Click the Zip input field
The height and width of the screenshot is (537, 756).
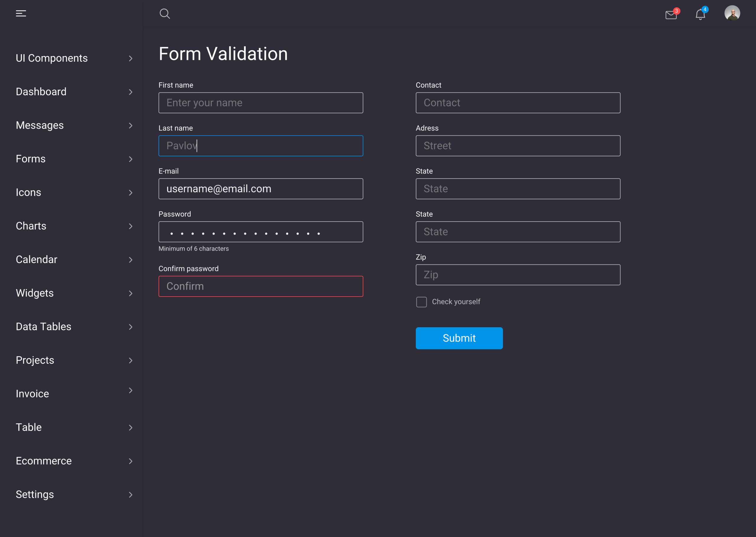point(518,274)
